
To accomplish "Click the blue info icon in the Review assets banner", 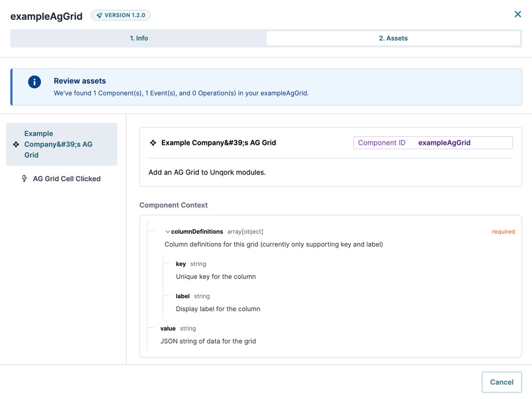I will point(34,82).
